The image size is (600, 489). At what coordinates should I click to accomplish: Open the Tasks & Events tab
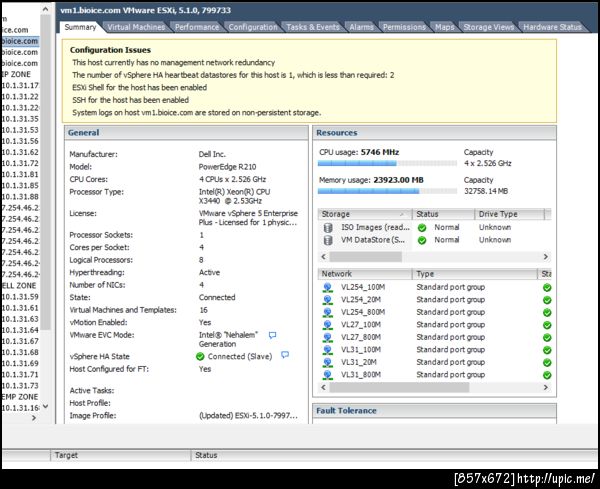click(x=313, y=27)
